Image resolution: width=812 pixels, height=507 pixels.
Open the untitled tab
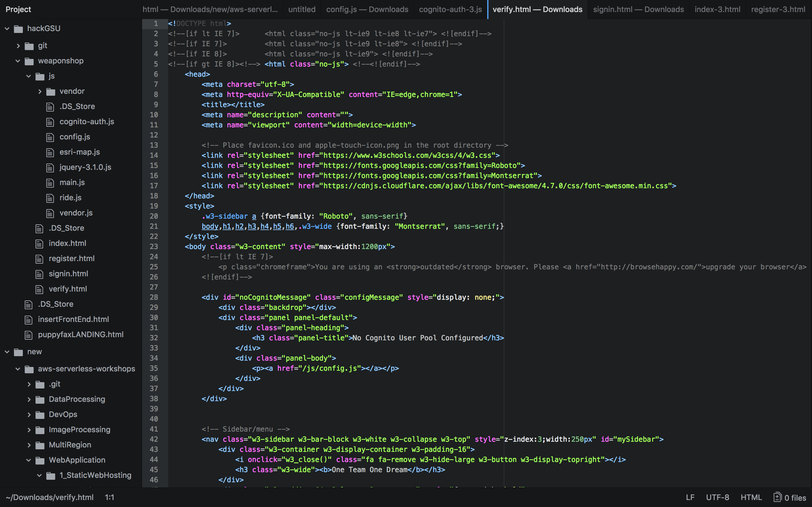pos(302,10)
